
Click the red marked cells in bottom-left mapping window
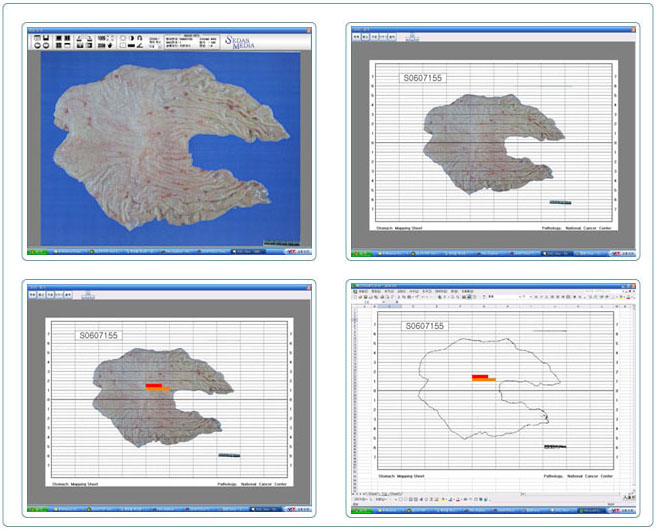[154, 385]
